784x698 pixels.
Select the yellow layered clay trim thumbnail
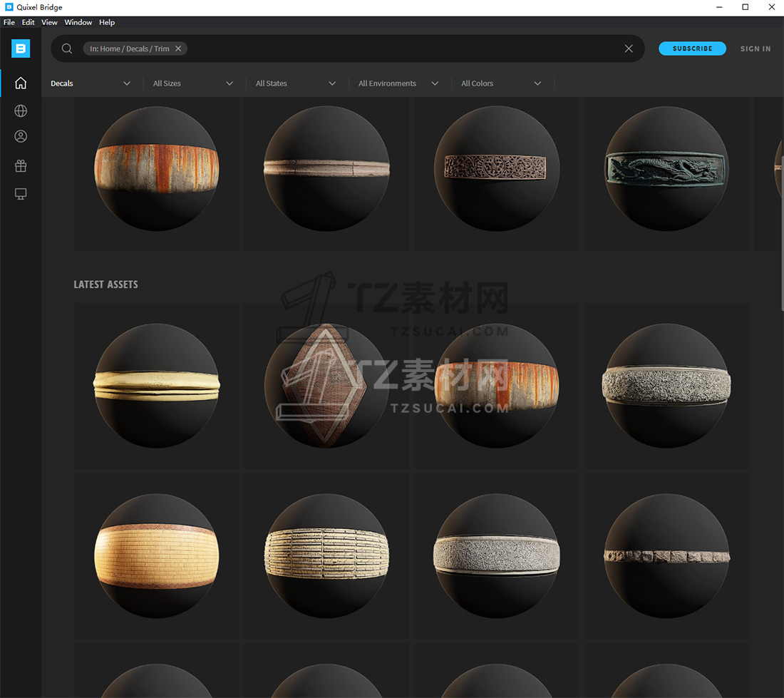(x=157, y=386)
